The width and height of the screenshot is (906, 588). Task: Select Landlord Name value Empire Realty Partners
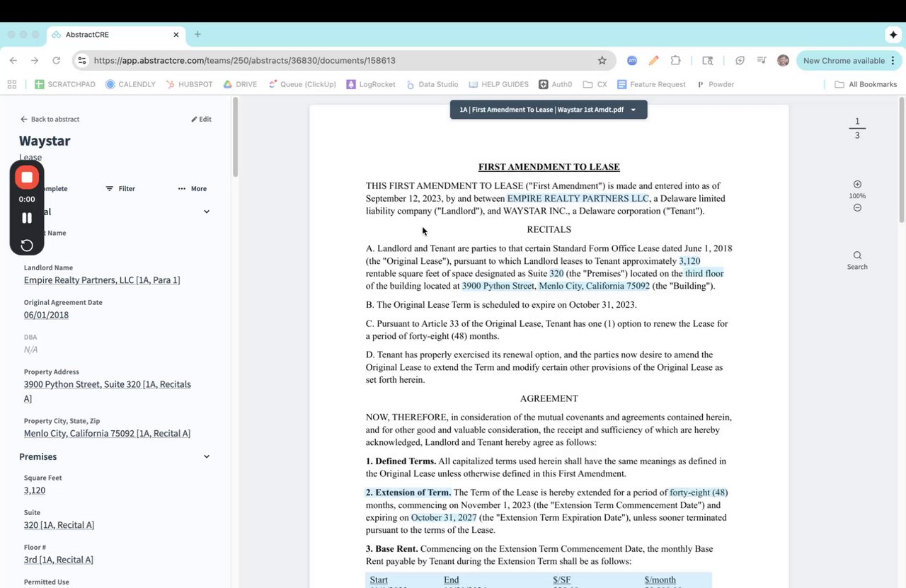coord(102,280)
